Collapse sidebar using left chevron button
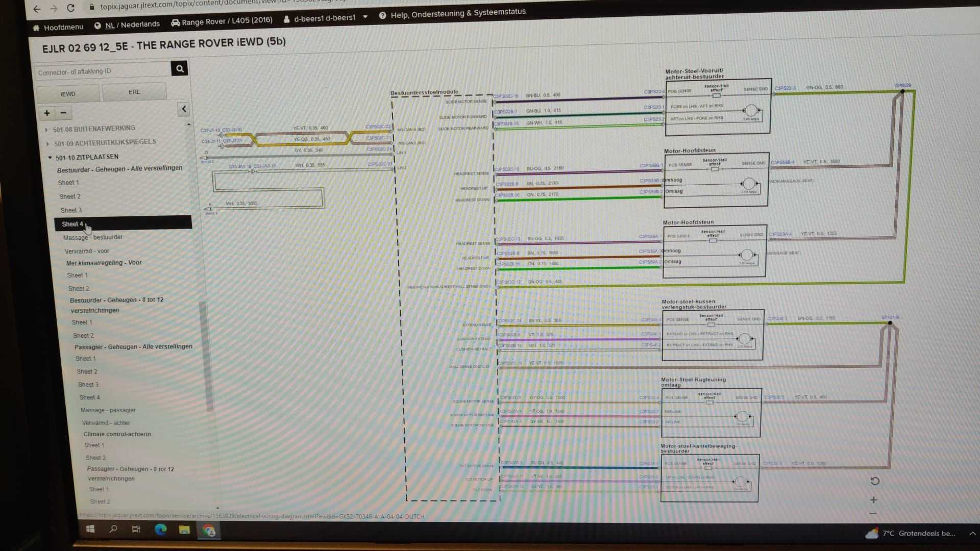Viewport: 980px width, 551px height. 184,109
